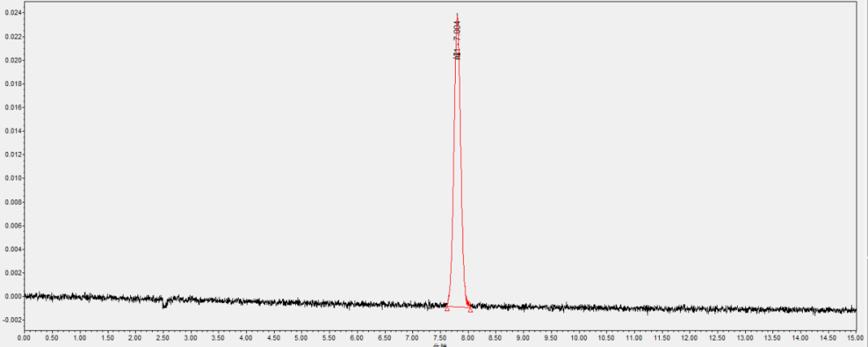Click the baseline dip near 2.50 minutes
This screenshot has height=347, width=868.
[x=165, y=304]
